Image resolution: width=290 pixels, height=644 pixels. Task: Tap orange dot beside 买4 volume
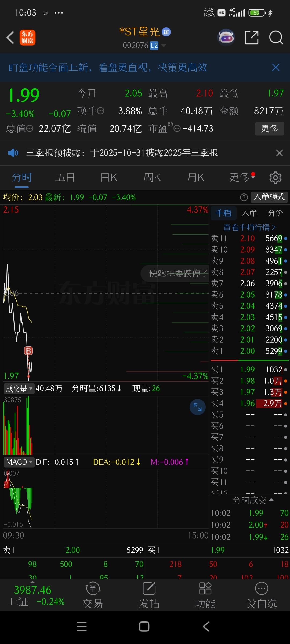click(x=285, y=403)
